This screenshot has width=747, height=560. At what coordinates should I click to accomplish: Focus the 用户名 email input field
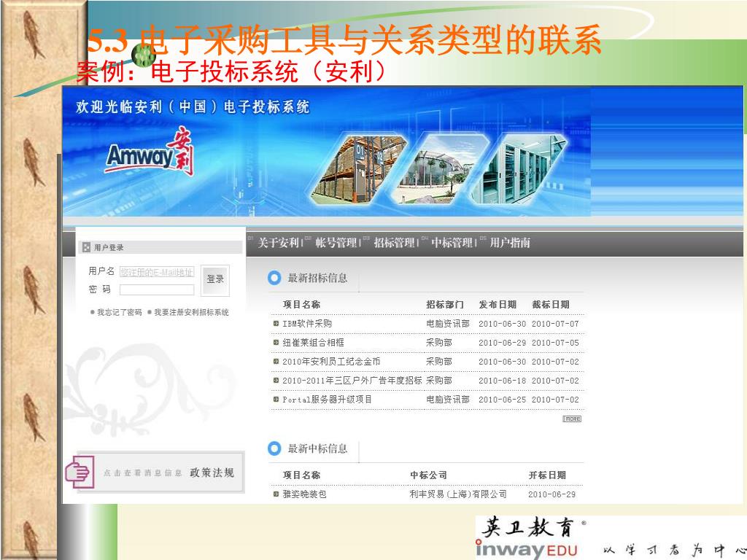tap(157, 272)
